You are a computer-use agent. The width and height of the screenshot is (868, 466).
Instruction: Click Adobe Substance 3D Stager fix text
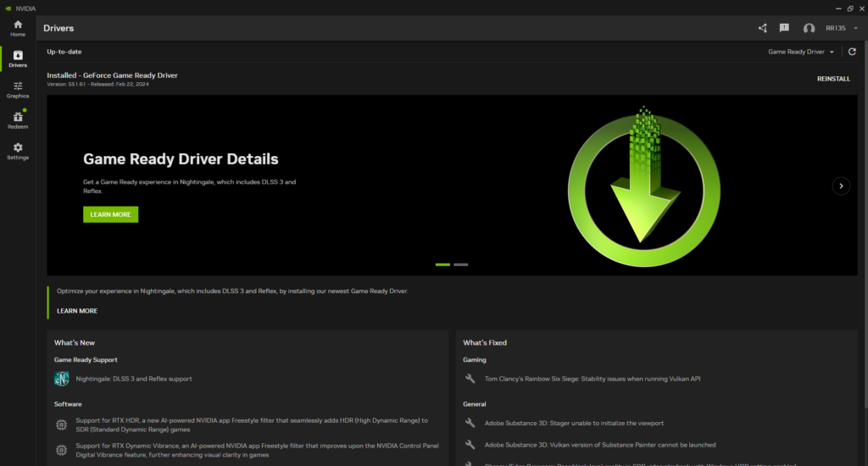point(574,423)
